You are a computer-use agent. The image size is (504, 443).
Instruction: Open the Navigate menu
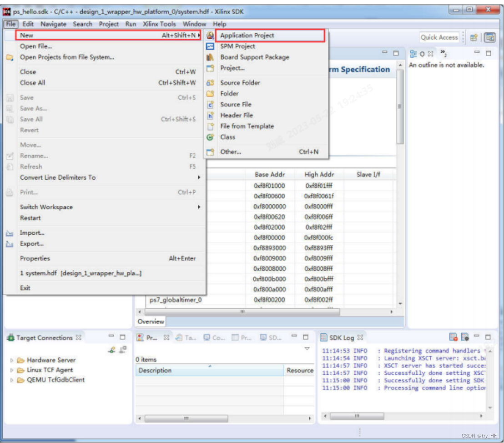click(53, 24)
